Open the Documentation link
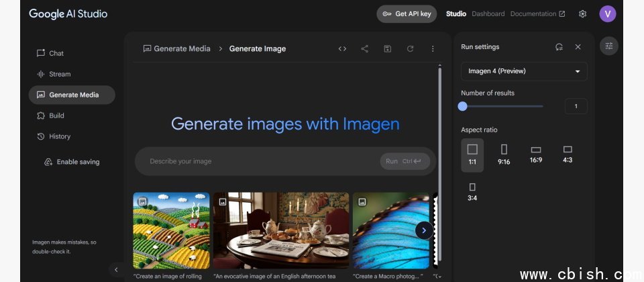 tap(537, 14)
